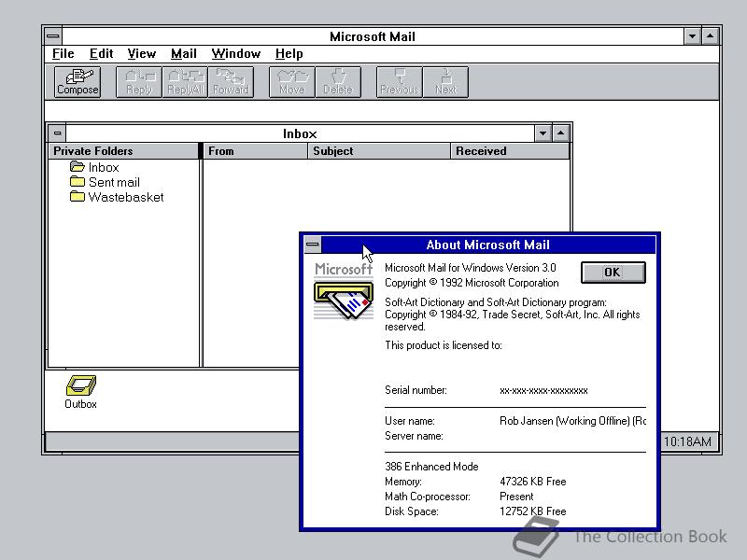Open the Window menu

(236, 54)
